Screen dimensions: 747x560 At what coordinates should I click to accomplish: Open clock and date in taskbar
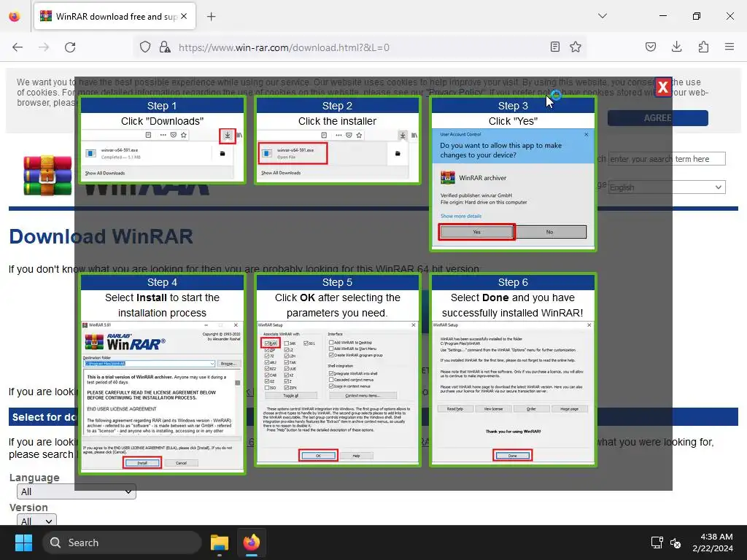click(713, 542)
